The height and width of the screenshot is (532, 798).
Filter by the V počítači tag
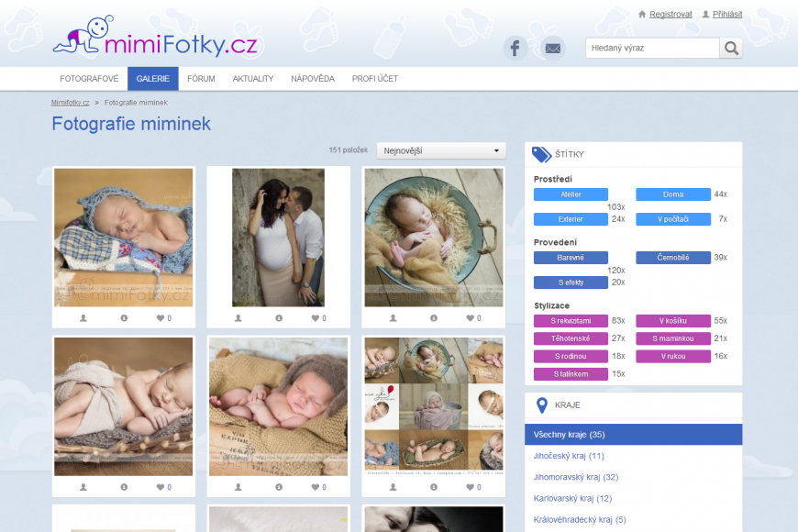[x=673, y=219]
